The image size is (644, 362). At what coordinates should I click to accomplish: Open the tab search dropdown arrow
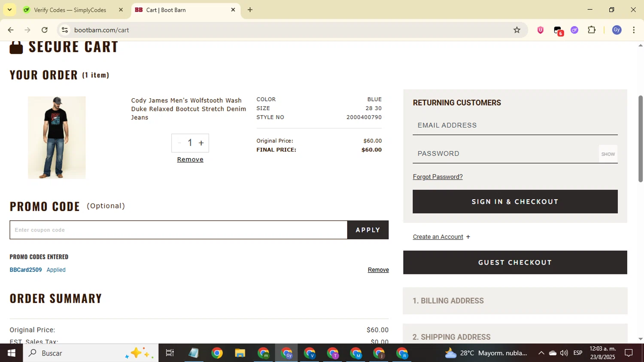(x=9, y=9)
